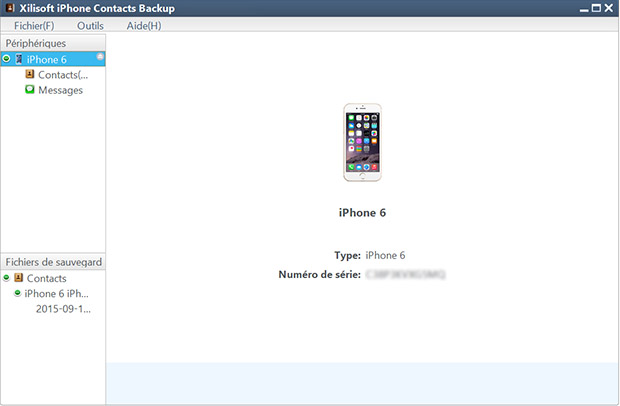
Task: Eject the iPhone 6 device
Action: click(x=100, y=57)
